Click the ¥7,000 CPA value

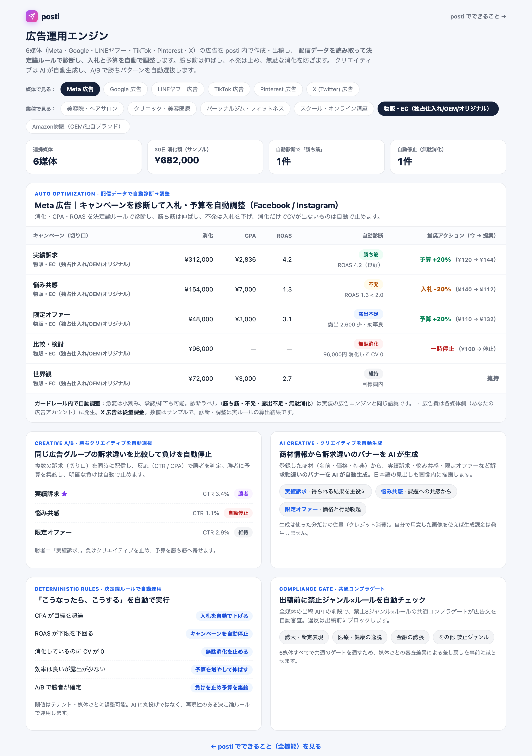(x=245, y=289)
